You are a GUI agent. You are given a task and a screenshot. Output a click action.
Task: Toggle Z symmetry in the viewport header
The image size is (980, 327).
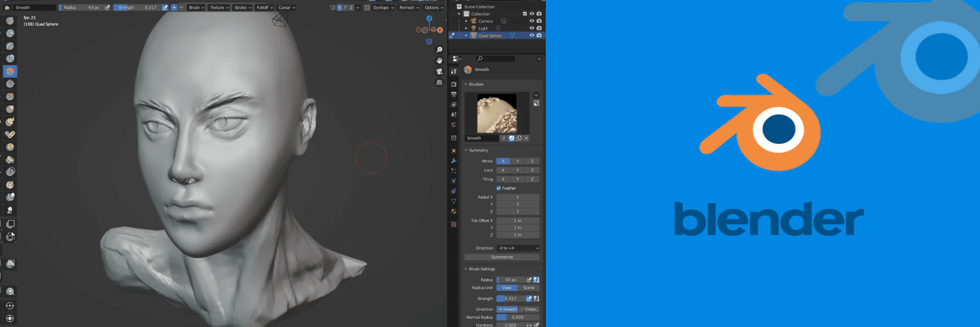351,8
